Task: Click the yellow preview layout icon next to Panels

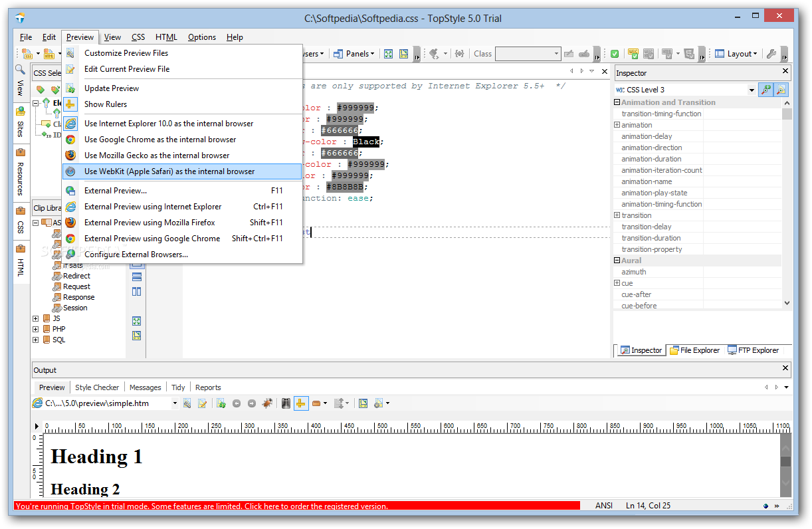Action: pos(403,54)
